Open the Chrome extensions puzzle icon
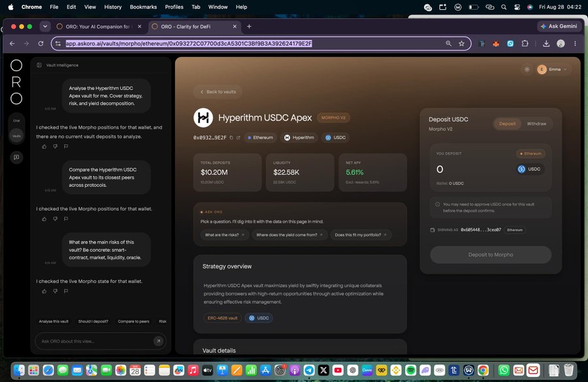This screenshot has height=382, width=588. (525, 44)
